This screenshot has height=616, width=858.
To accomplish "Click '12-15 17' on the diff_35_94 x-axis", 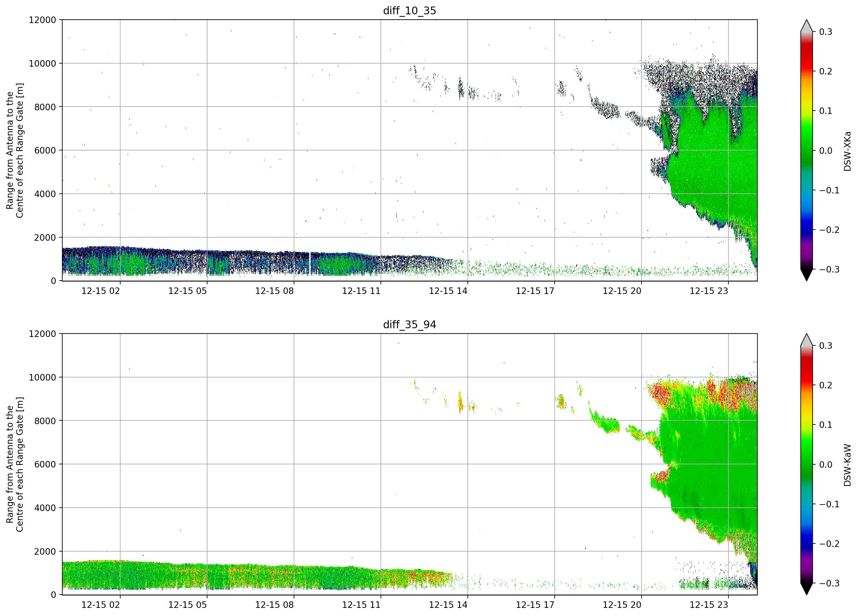I will [535, 605].
